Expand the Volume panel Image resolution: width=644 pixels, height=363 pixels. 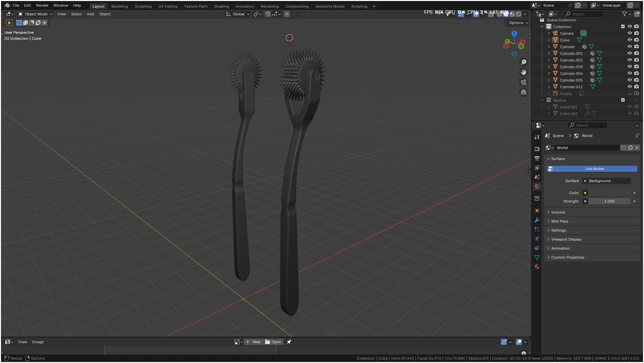pos(558,212)
